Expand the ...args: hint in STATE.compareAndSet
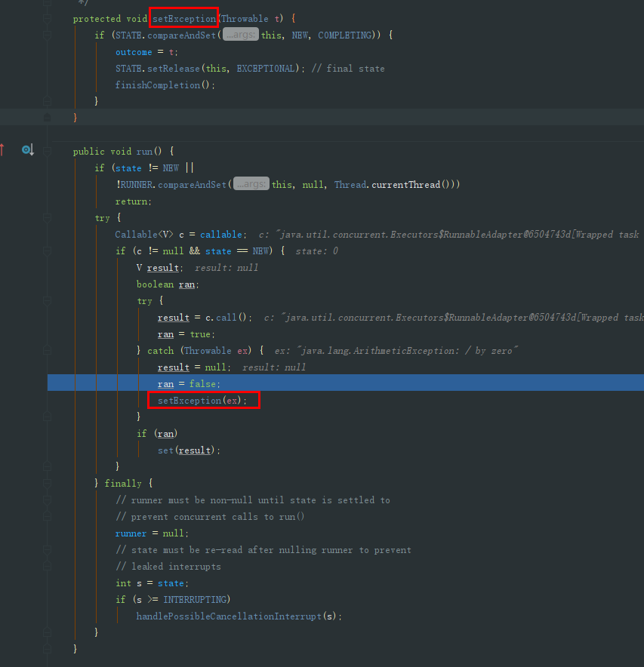This screenshot has width=644, height=667. click(x=241, y=35)
